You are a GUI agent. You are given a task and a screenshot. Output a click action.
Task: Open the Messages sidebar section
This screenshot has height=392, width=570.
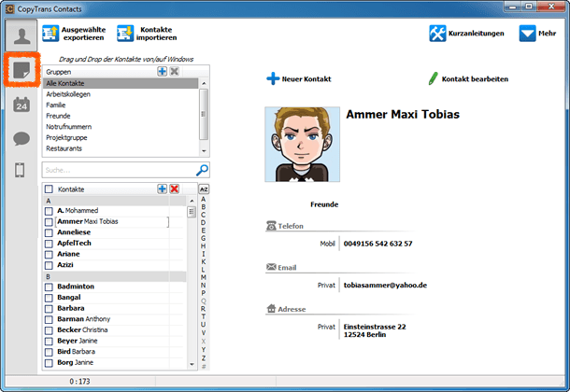[x=21, y=138]
